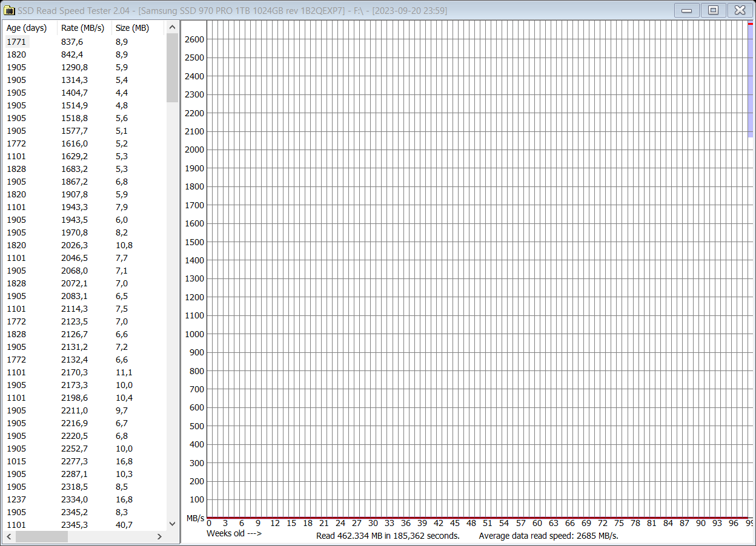Click the vertical scrollbar up arrow

point(173,27)
